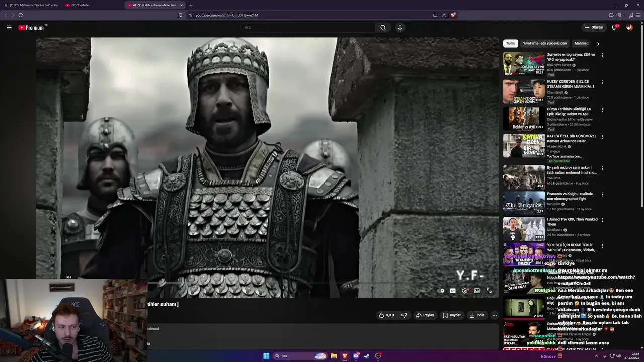Open the I Joined The KKK video title

(573, 222)
